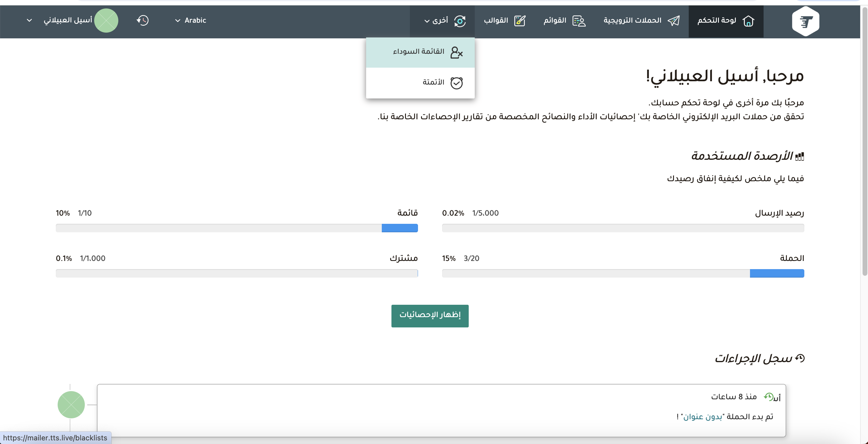Select الأتمتة from the dropdown menu
The height and width of the screenshot is (444, 868).
tap(433, 82)
